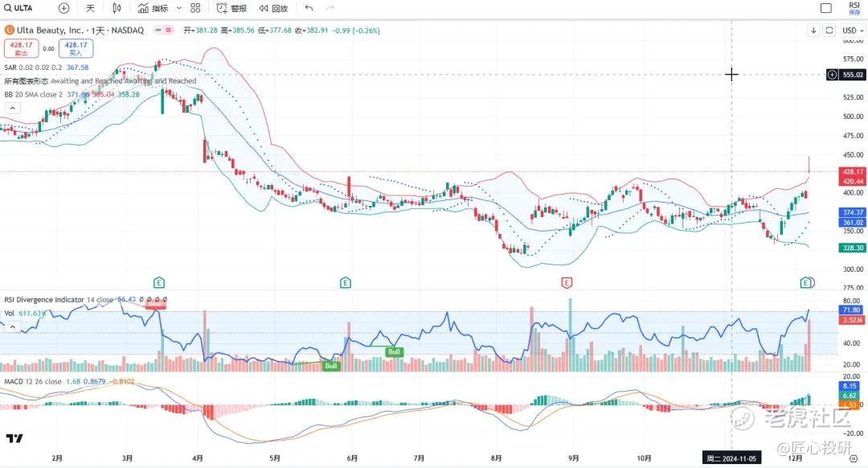The height and width of the screenshot is (468, 868).
Task: Select the Vol 611.63K legend
Action: pyautogui.click(x=24, y=314)
